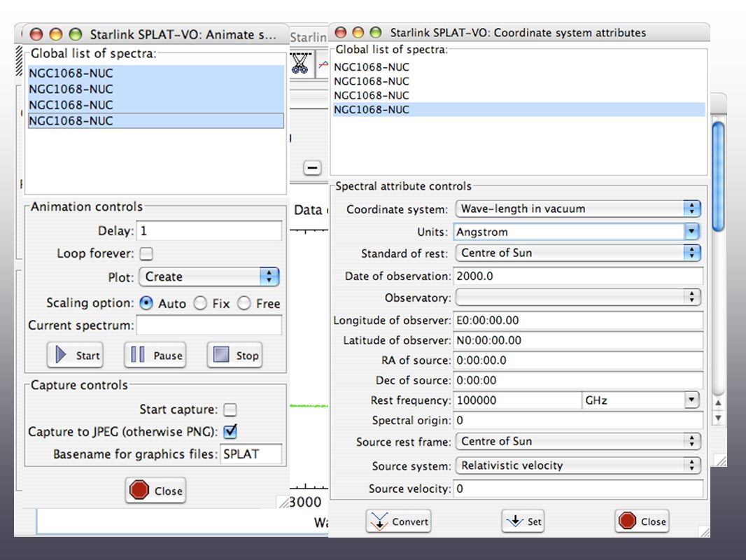Click the scissors icon in the background toolbar
The width and height of the screenshot is (746, 560).
click(x=300, y=63)
